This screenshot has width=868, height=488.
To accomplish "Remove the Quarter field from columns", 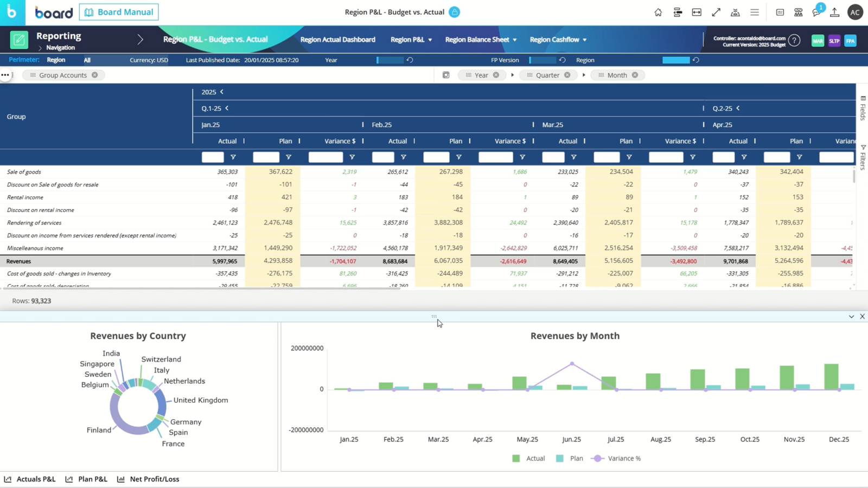I will pyautogui.click(x=567, y=75).
